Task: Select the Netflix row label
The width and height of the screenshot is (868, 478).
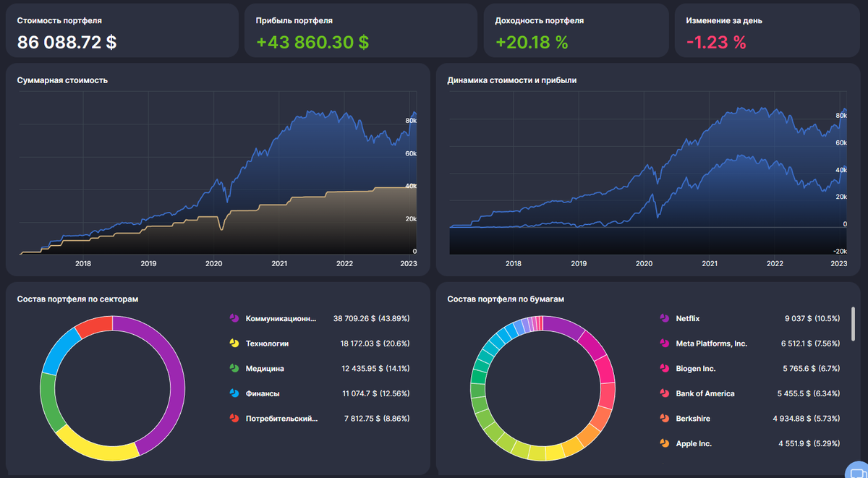Action: coord(688,318)
